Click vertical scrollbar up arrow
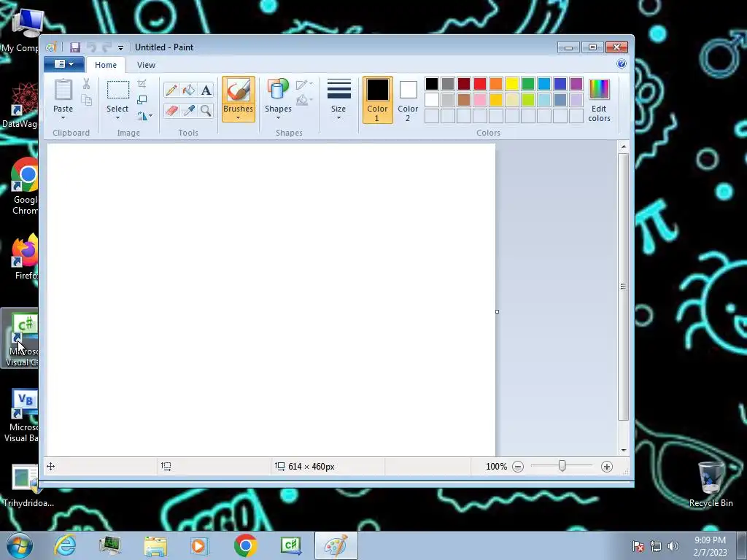 [623, 147]
